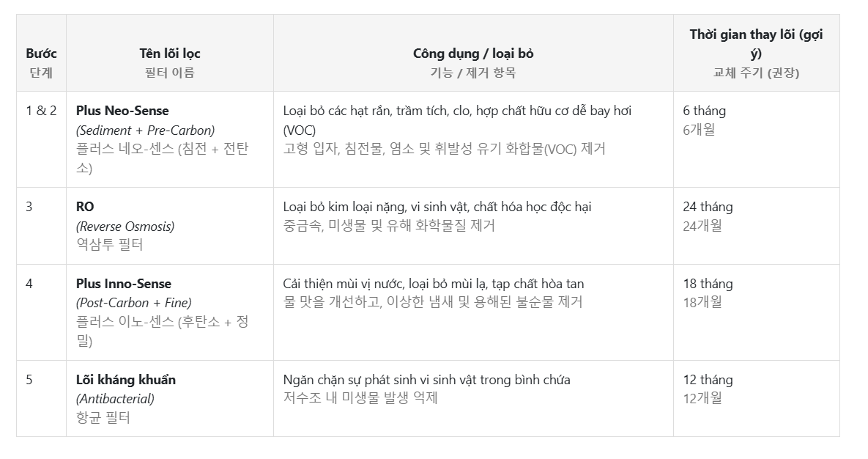868x459 pixels.
Task: Click the "Ngăn chặn sự phát sinh" description
Action: coord(426,380)
